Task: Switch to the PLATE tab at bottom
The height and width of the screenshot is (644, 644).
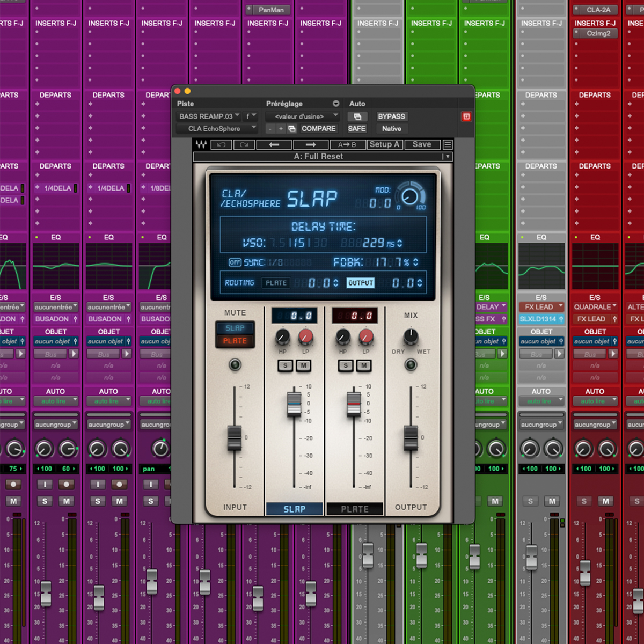Action: click(x=355, y=509)
